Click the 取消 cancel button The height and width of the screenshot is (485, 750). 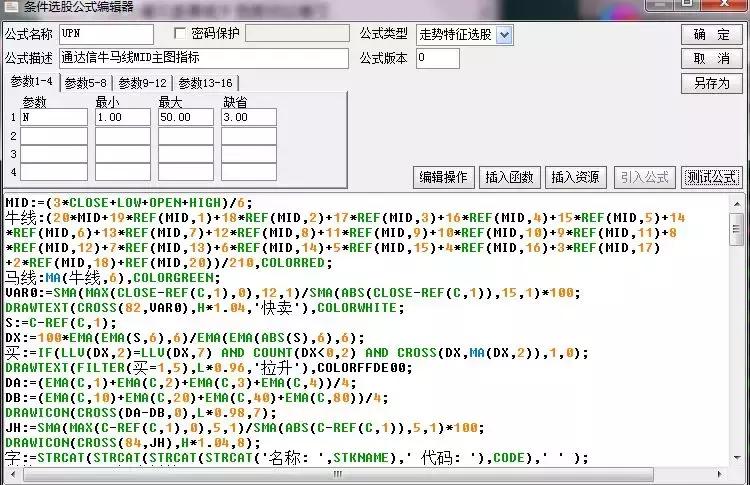click(x=712, y=59)
